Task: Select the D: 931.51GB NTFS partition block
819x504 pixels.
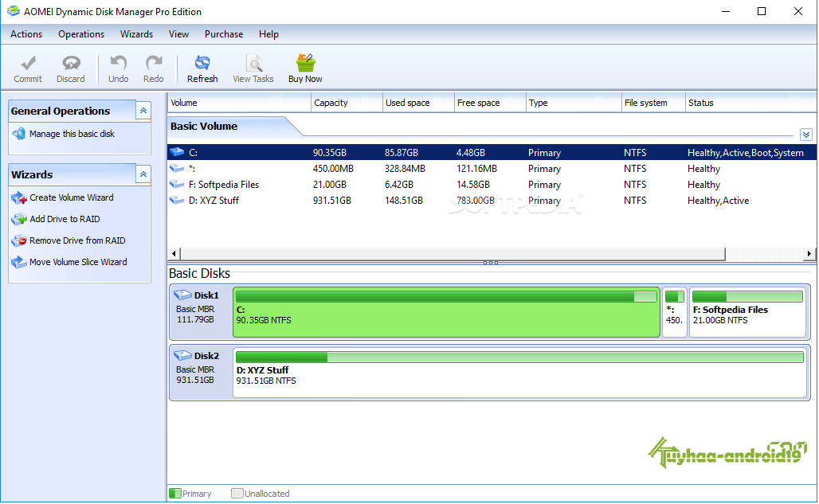Action: click(519, 373)
